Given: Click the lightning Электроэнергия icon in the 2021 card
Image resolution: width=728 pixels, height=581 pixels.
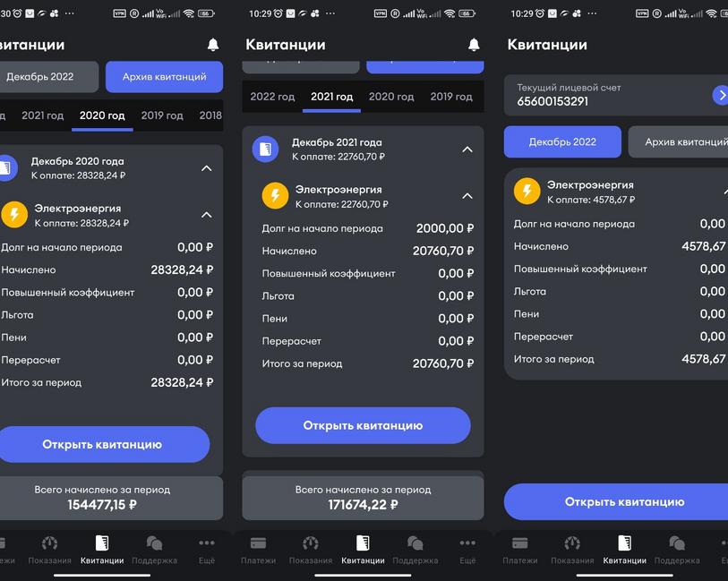Looking at the screenshot, I should (x=275, y=195).
